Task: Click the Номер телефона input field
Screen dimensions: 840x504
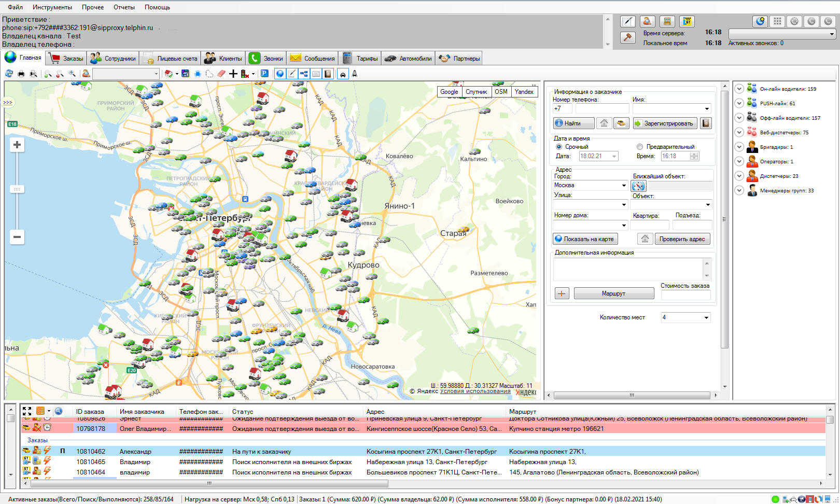Action: click(602, 109)
